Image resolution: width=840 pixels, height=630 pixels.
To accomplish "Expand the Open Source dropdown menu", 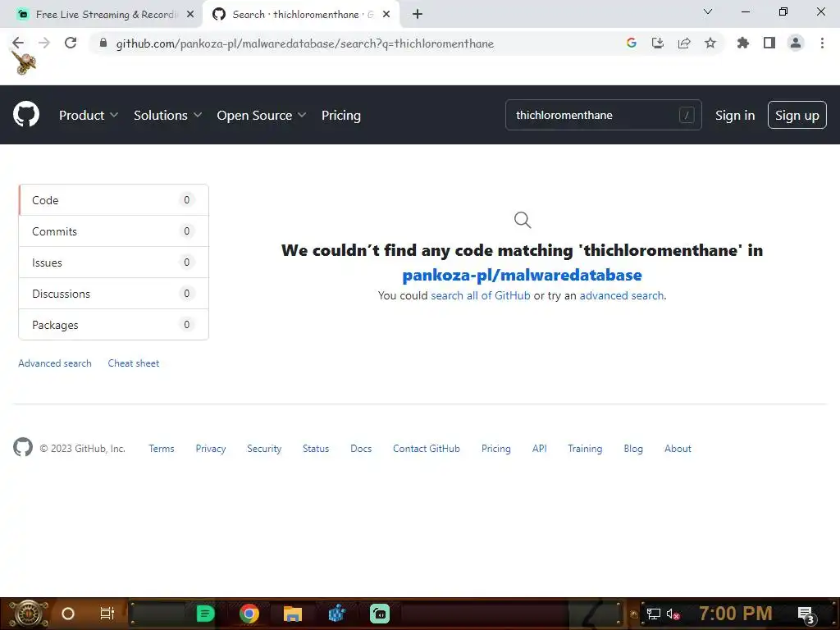I will [262, 115].
